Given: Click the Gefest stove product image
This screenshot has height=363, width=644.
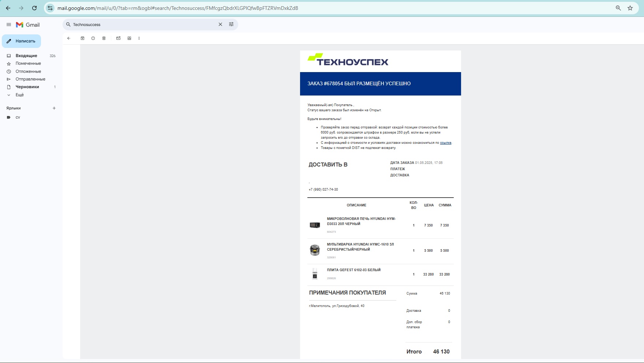Looking at the screenshot, I should pos(315,274).
